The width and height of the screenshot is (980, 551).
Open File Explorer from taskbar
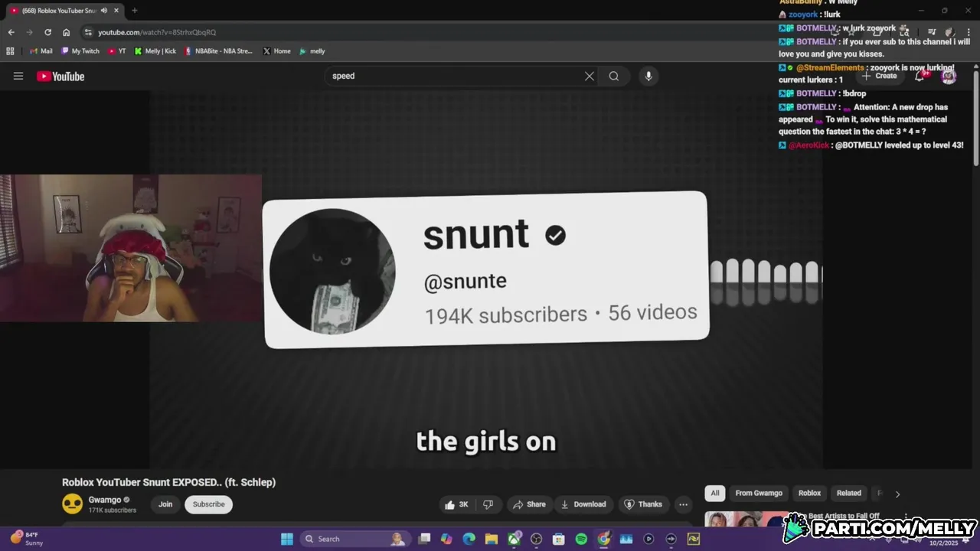(x=491, y=539)
